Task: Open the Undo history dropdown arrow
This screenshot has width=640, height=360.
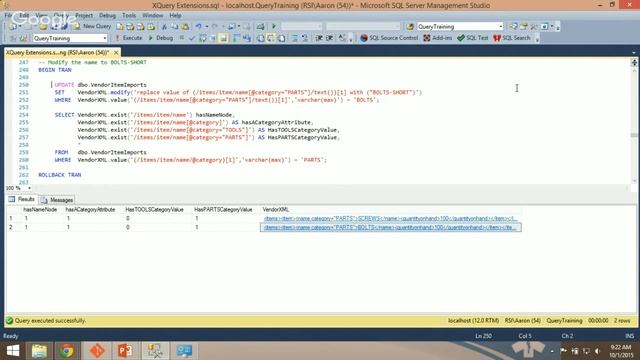Action: point(207,27)
